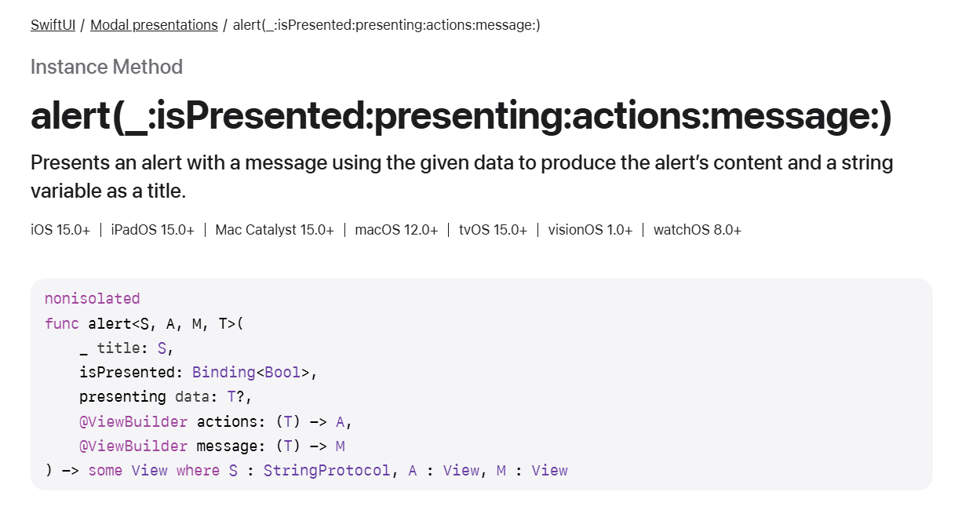The image size is (980, 510).
Task: Click the View link after 'A :'
Action: point(461,471)
